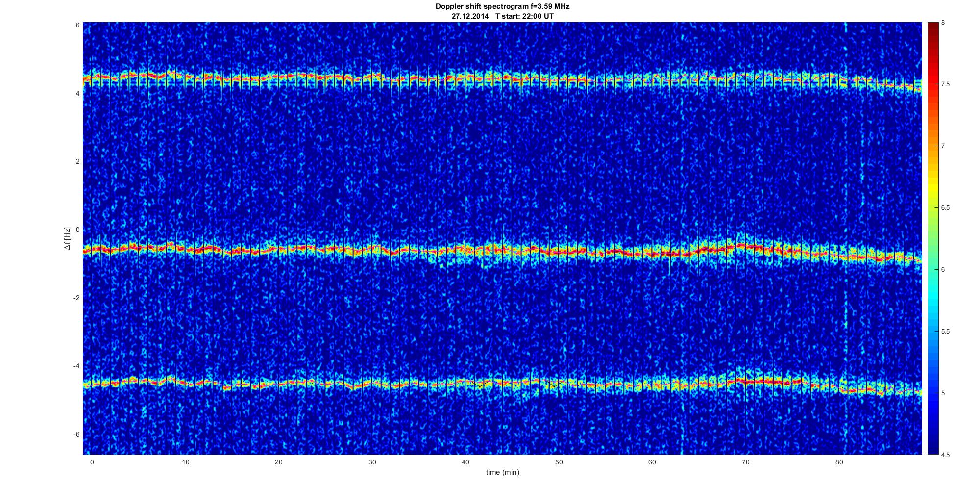Click the colorbar tick label 8
Image resolution: width=980 pixels, height=488 pixels.
943,23
